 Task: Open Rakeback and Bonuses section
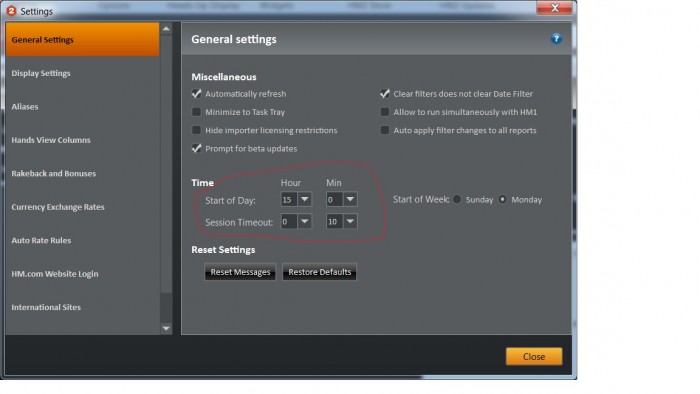coord(83,174)
